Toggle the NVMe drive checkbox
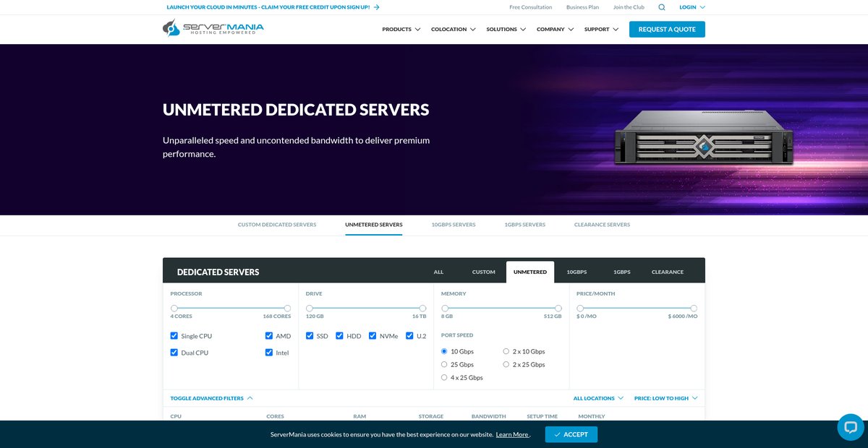Viewport: 868px width, 448px height. click(373, 336)
